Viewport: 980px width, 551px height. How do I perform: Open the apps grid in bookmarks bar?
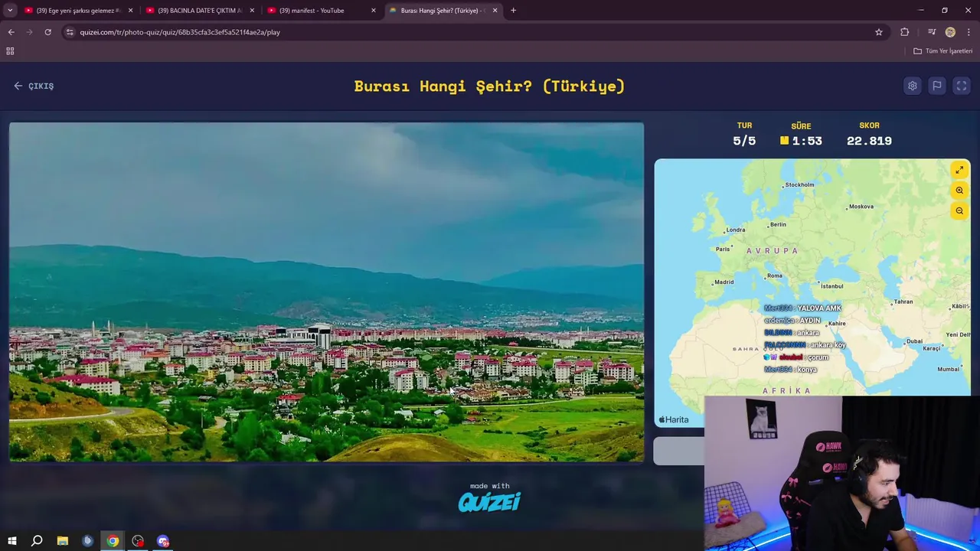10,51
